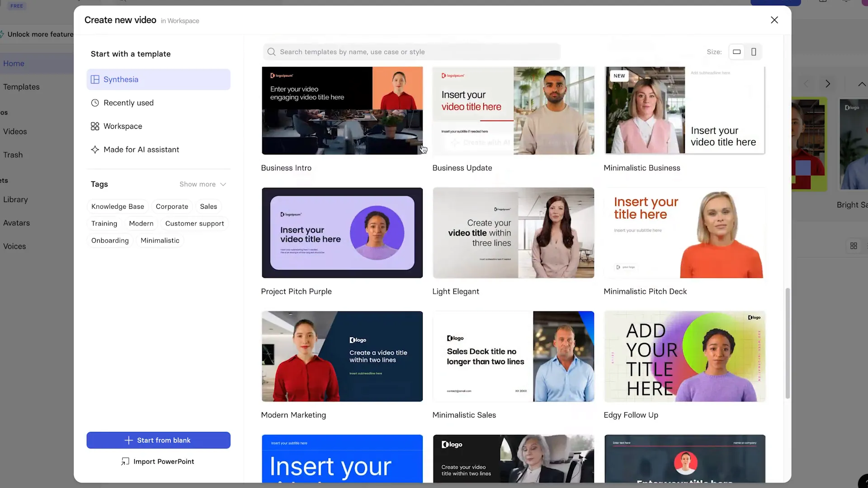Click the Project Pitch Purple label
The height and width of the screenshot is (488, 868).
pyautogui.click(x=296, y=291)
